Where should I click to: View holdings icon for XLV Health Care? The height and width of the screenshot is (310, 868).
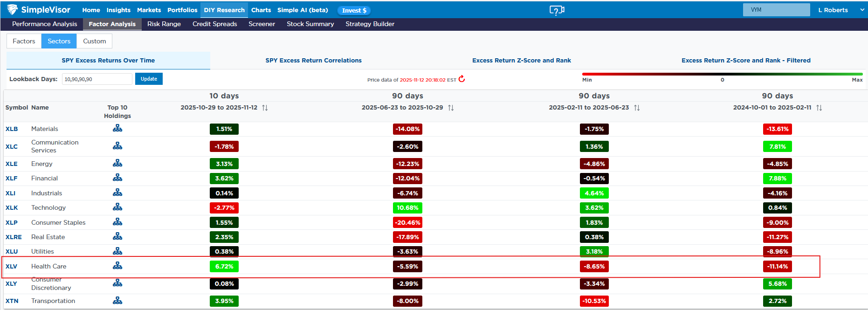coord(117,266)
